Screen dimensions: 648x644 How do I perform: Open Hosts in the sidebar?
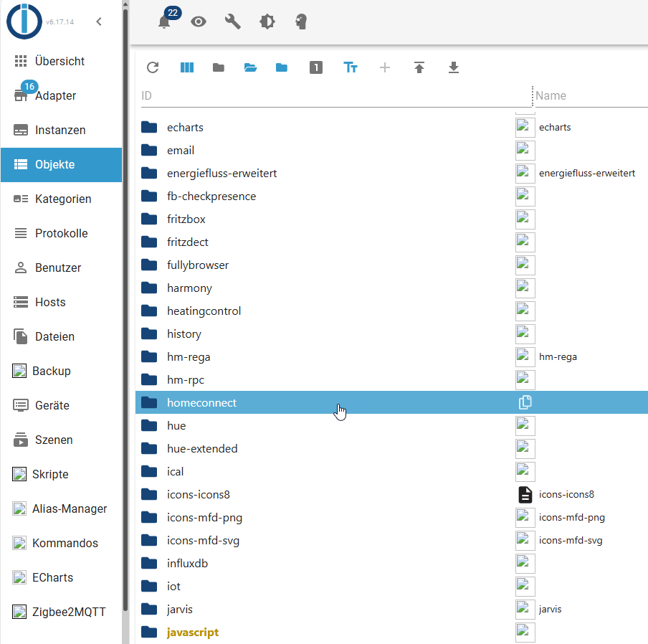[61, 302]
